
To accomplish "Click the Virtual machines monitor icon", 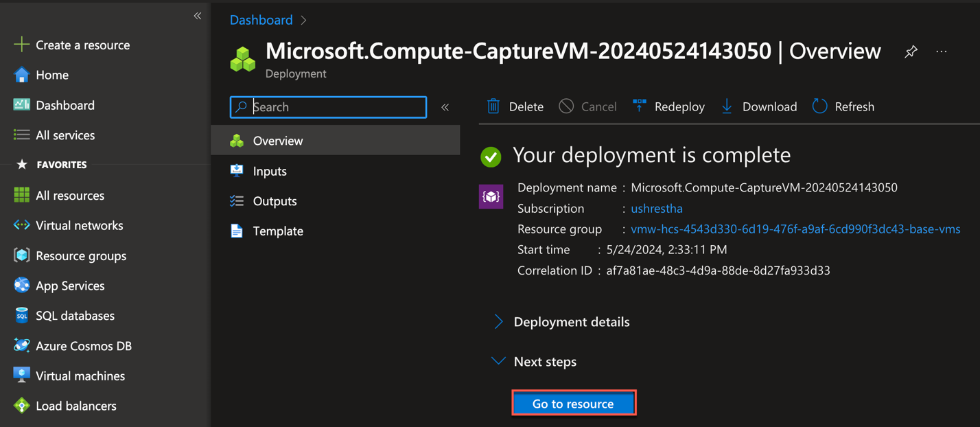I will coord(21,376).
